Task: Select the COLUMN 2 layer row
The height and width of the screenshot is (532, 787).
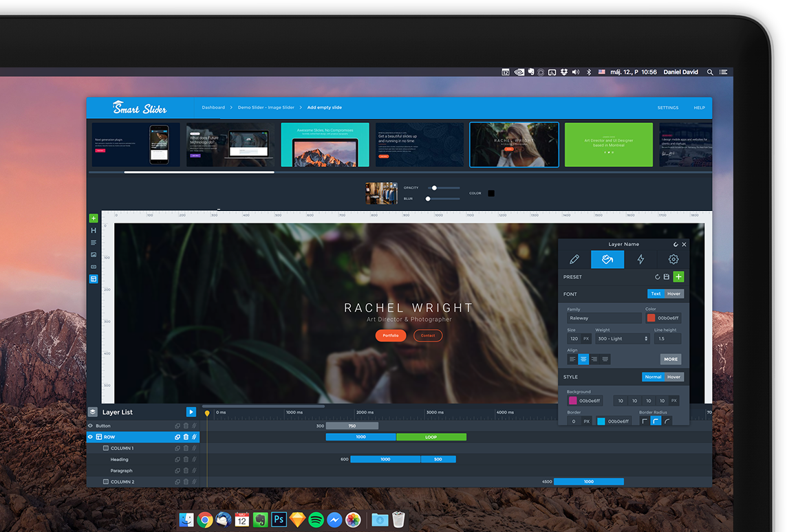Action: click(x=143, y=482)
